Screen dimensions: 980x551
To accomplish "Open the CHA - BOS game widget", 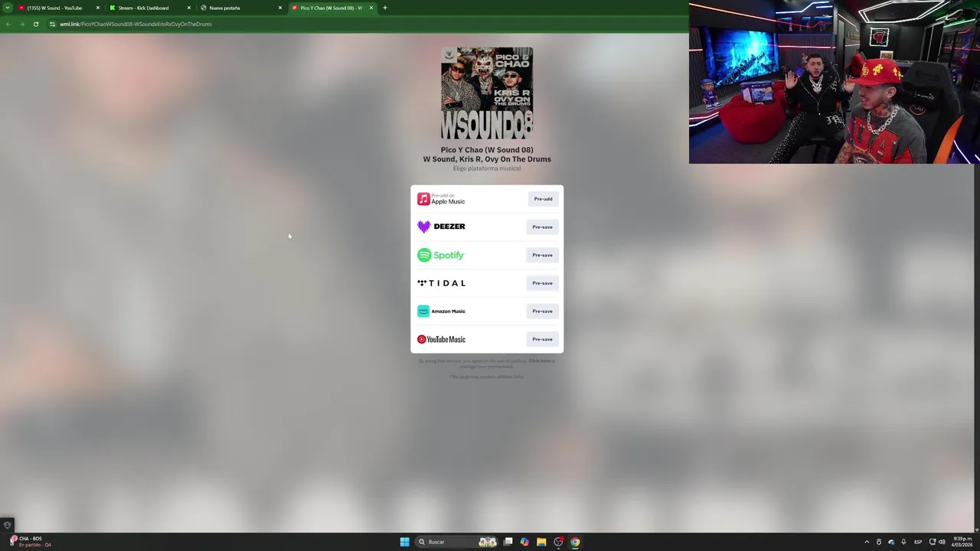I will coord(31,541).
